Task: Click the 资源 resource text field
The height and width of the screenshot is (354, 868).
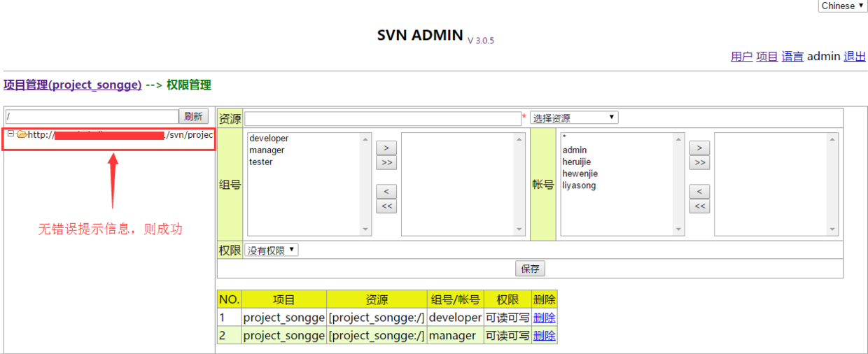Action: point(382,118)
